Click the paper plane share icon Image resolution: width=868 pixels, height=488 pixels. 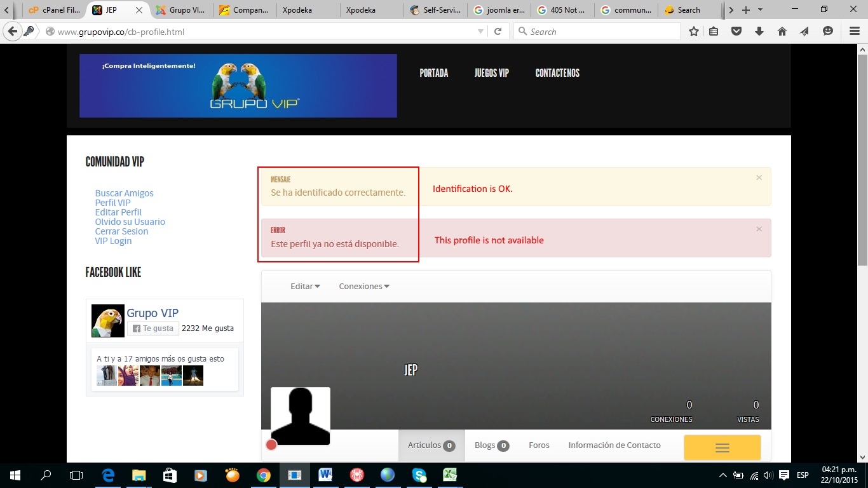pos(804,31)
